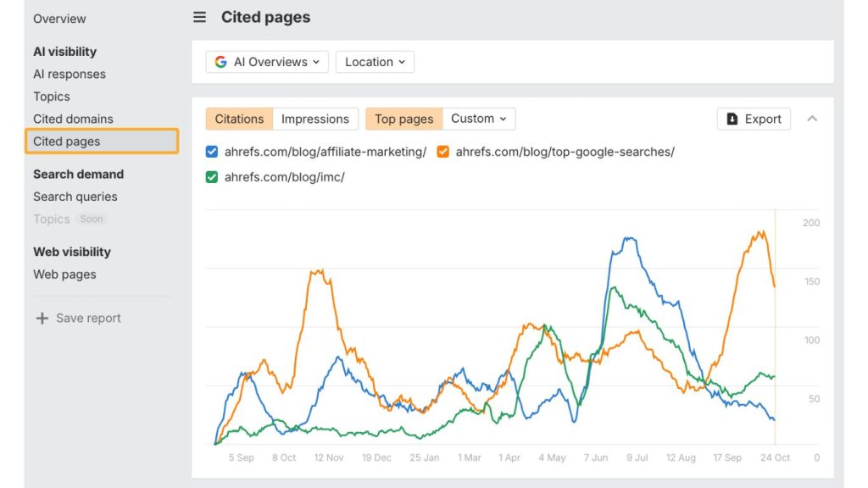Click the download icon in Export button
The width and height of the screenshot is (868, 488).
[732, 119]
